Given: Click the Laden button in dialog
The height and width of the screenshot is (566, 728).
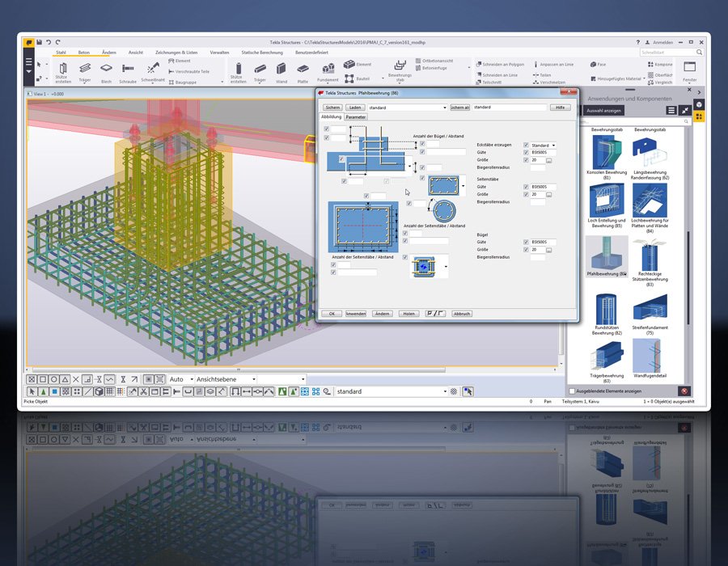Looking at the screenshot, I should coord(355,108).
